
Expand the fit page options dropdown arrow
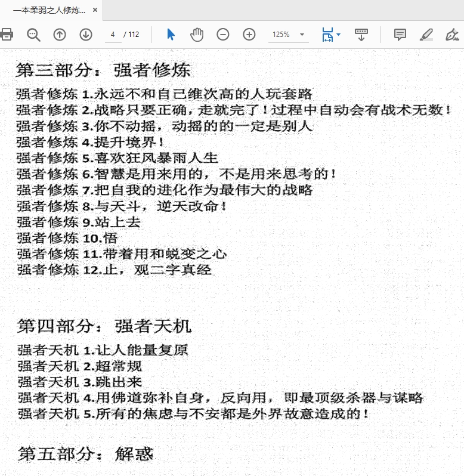tap(339, 35)
